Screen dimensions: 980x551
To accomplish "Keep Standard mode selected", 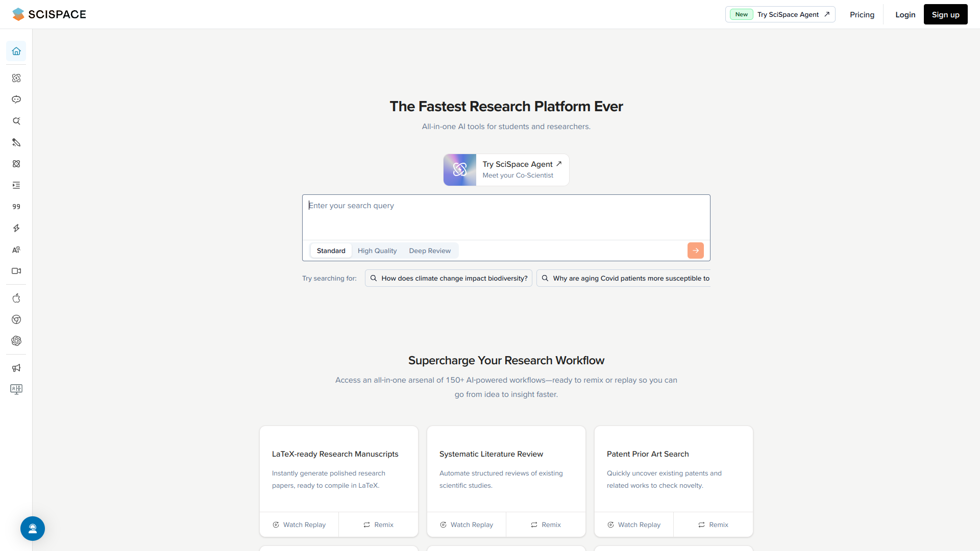I will click(331, 251).
